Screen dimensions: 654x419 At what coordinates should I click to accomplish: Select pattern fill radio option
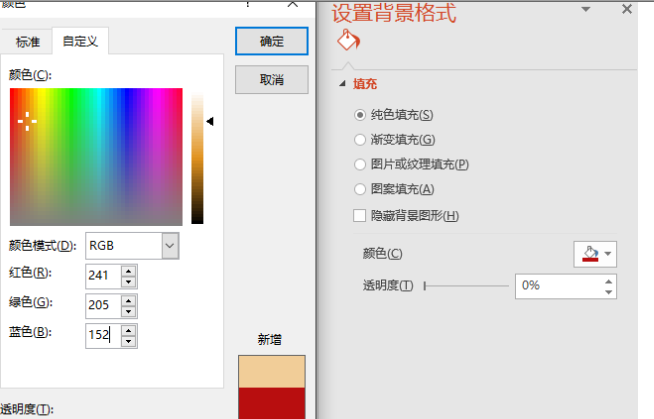pyautogui.click(x=360, y=189)
